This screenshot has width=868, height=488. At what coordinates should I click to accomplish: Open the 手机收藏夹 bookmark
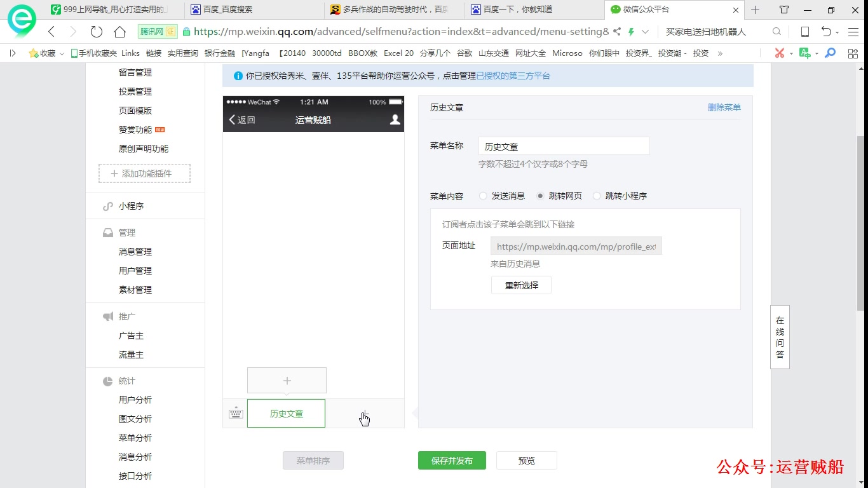point(93,53)
